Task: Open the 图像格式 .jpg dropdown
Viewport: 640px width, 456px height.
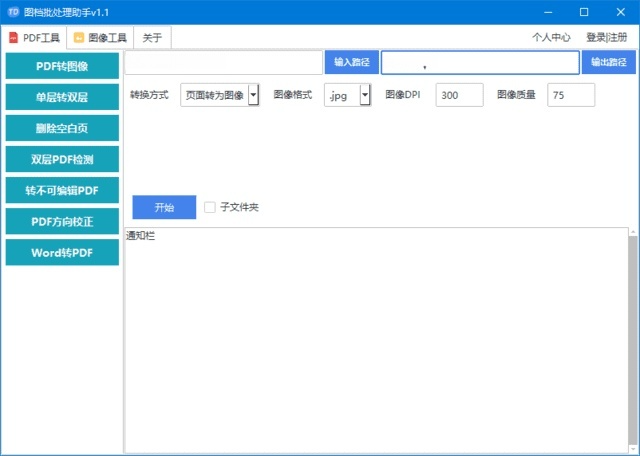Action: pos(365,95)
